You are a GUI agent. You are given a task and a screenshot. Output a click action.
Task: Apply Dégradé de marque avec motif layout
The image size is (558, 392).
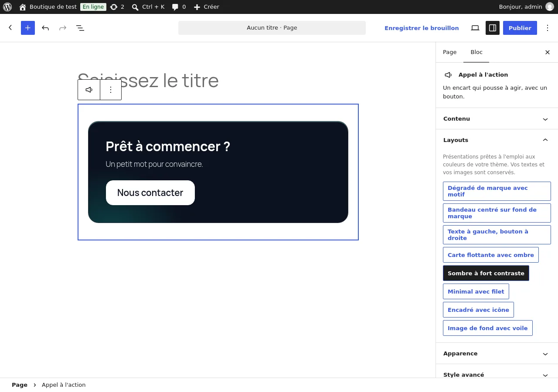coord(497,191)
